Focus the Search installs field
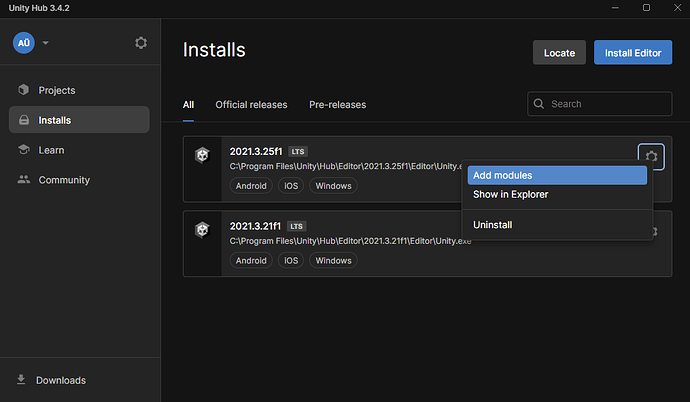This screenshot has width=690, height=402. coord(600,104)
